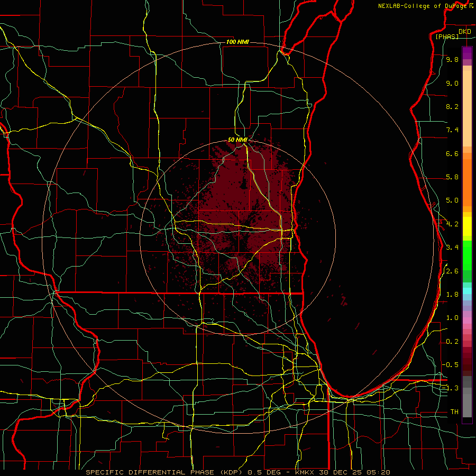
Task: Click the 6.6 scale value
Action: point(452,153)
